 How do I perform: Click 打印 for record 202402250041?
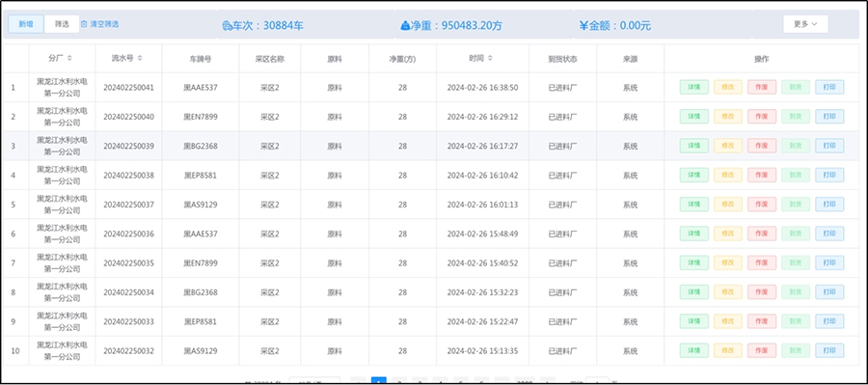[x=829, y=88]
